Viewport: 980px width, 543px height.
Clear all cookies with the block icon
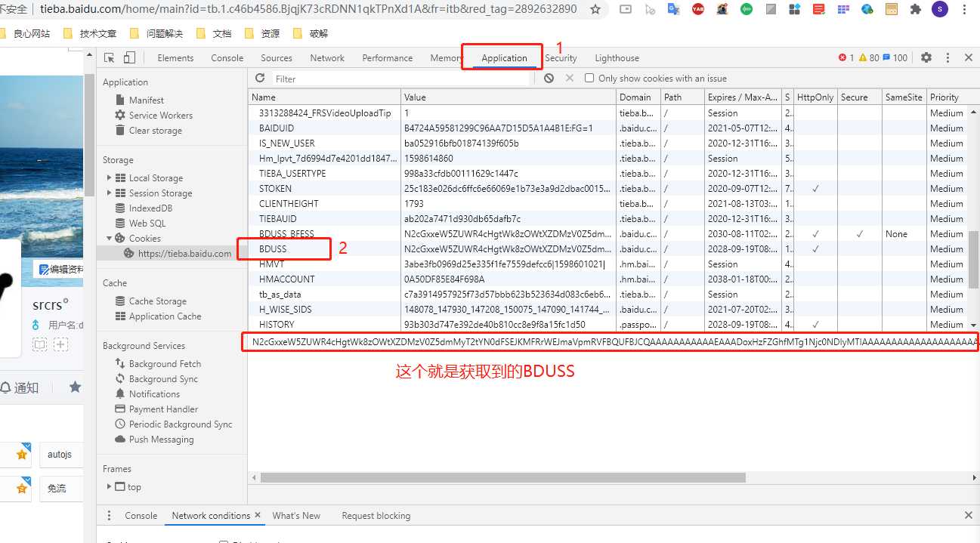coord(549,79)
